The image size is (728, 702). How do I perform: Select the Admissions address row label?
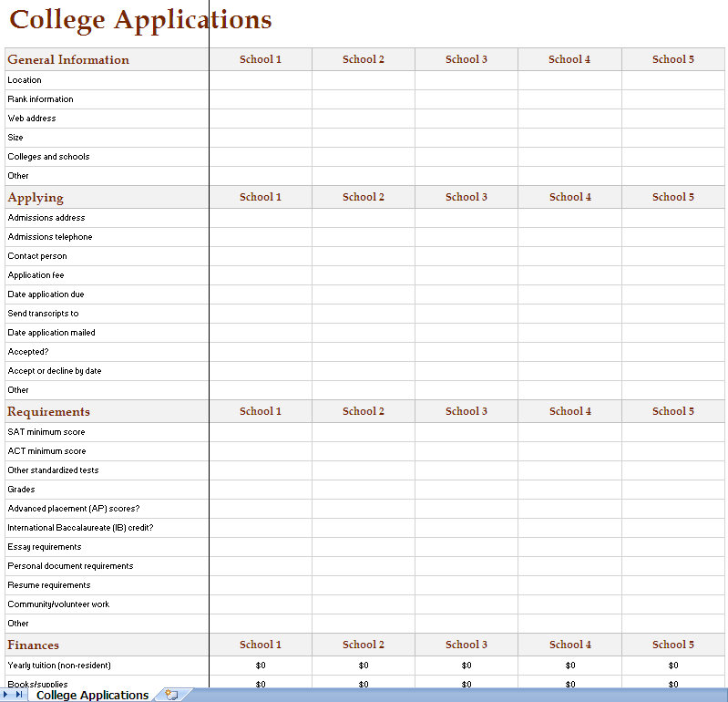[x=46, y=217]
